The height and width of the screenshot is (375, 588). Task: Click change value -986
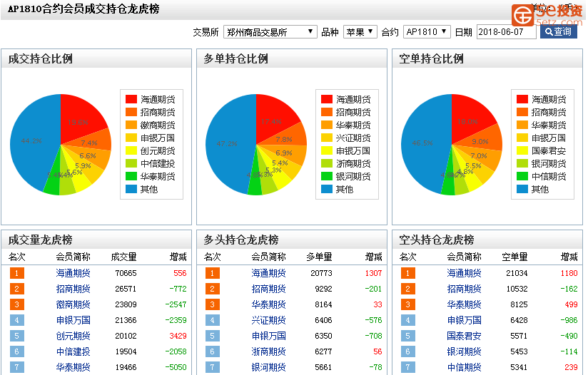[x=569, y=320]
